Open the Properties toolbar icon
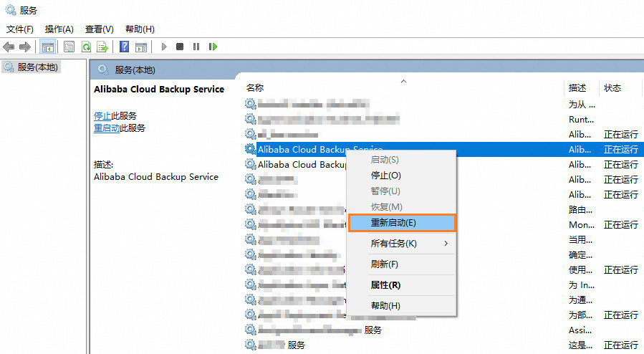644x354 pixels. click(69, 47)
